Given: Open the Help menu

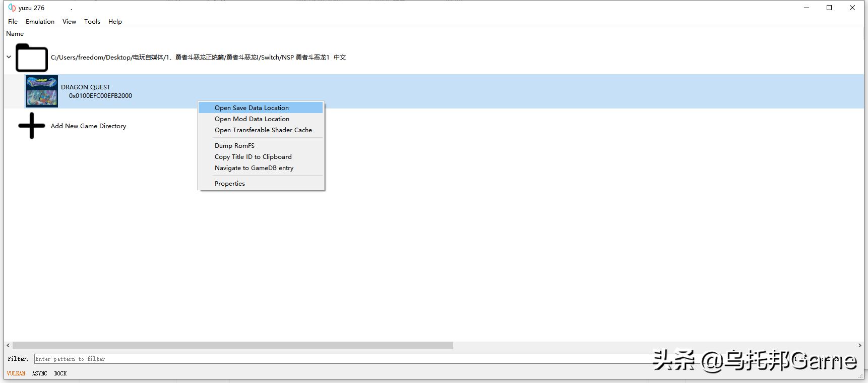Looking at the screenshot, I should pyautogui.click(x=115, y=22).
